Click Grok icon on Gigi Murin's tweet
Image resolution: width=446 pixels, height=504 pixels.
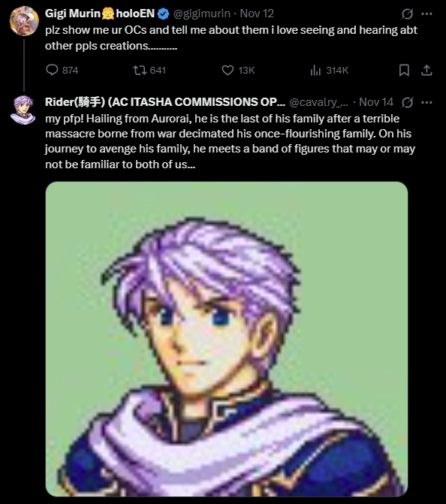(x=407, y=14)
